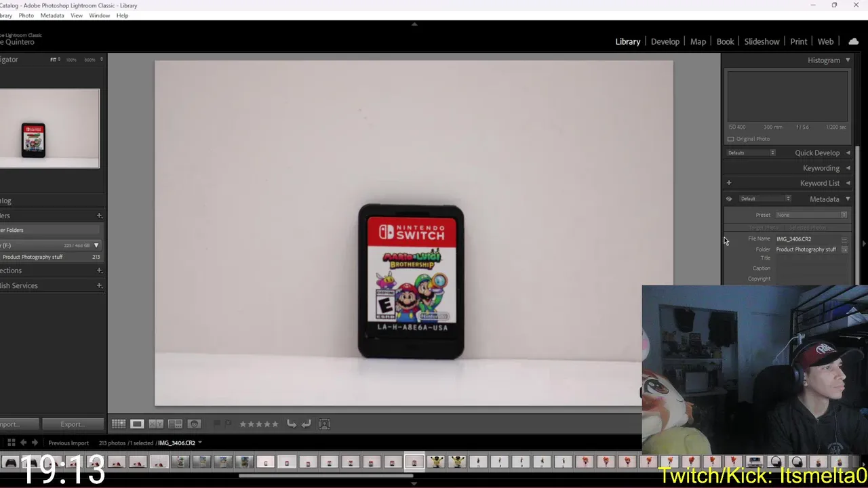Open the Preset None dropdown
This screenshot has height=488, width=868.
pyautogui.click(x=812, y=215)
